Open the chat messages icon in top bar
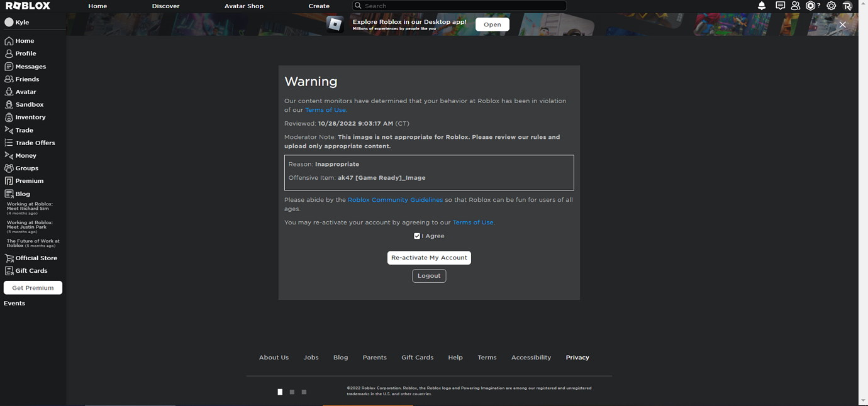Image resolution: width=868 pixels, height=406 pixels. pyautogui.click(x=780, y=6)
